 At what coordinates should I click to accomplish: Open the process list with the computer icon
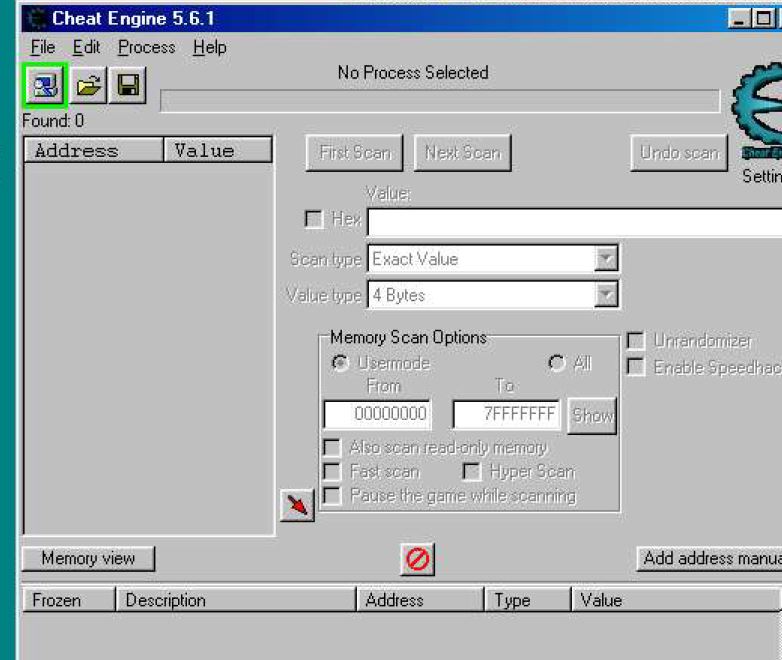pos(45,85)
